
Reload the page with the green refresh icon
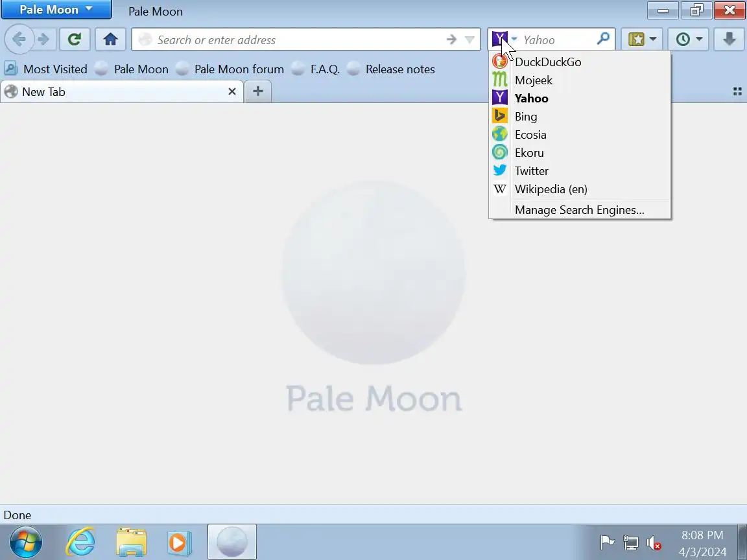[75, 39]
